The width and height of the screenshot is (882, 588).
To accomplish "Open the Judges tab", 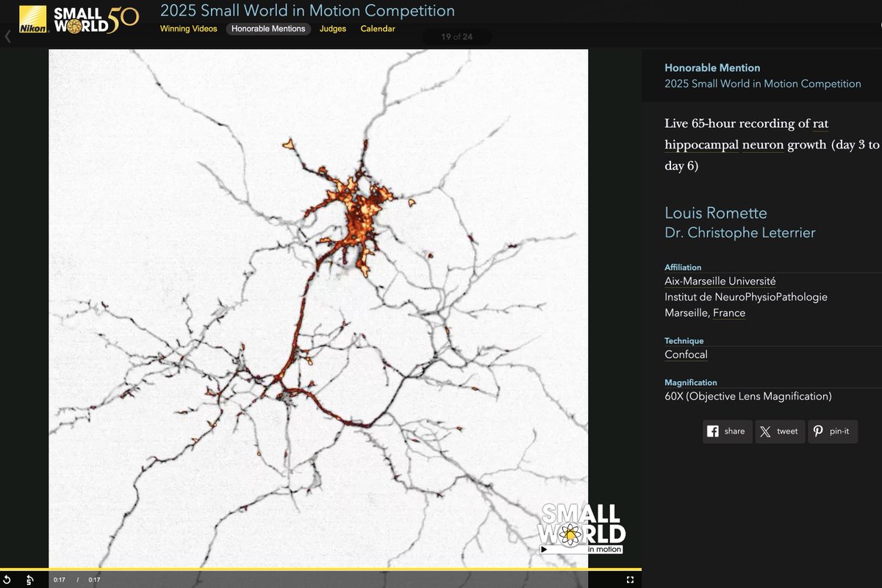I will [333, 29].
